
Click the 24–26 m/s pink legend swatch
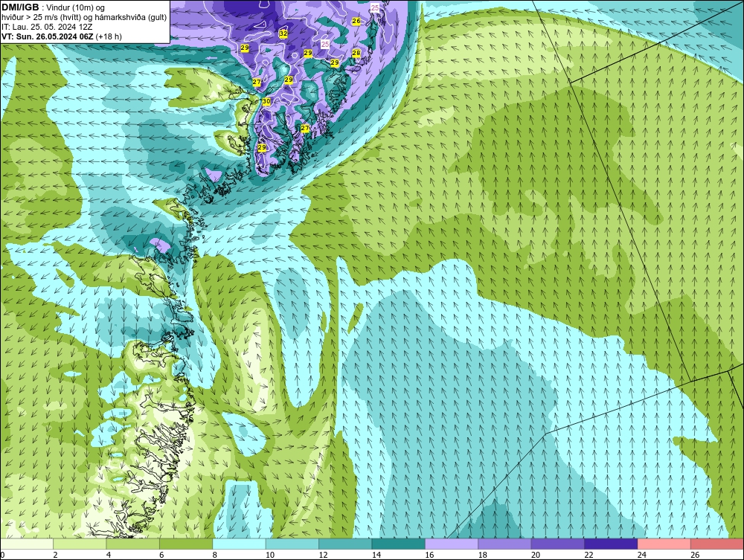664,544
